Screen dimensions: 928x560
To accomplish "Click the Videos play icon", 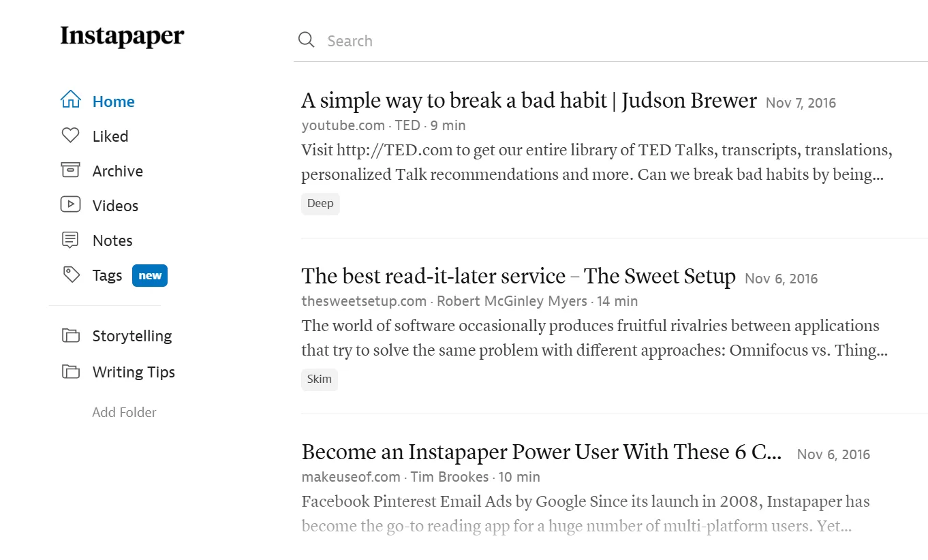I will click(70, 205).
